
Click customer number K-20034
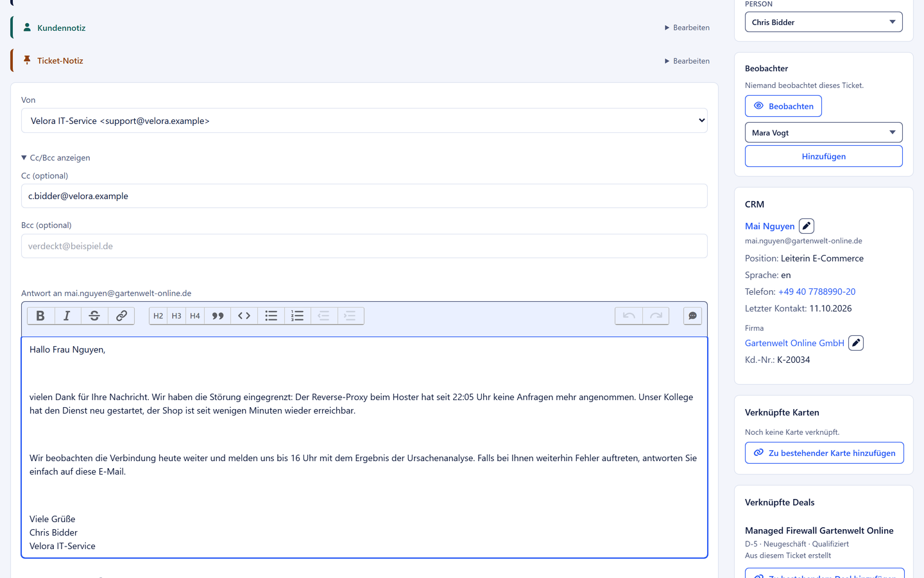coord(794,360)
